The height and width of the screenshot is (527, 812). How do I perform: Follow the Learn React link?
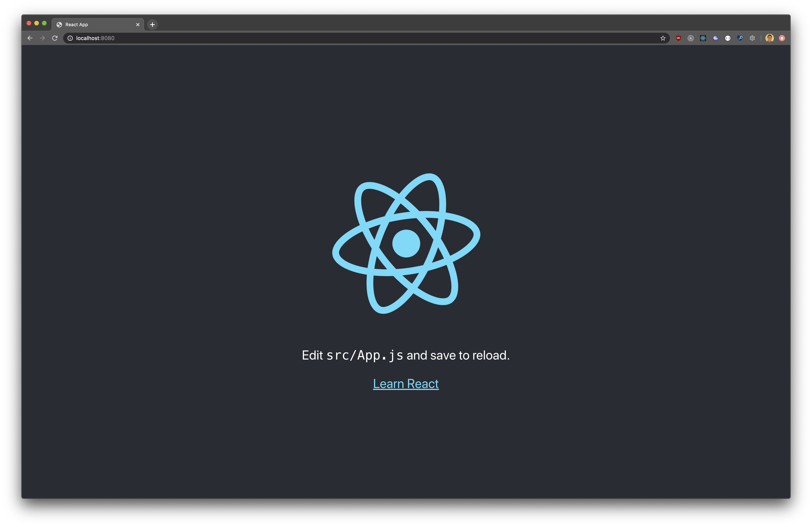tap(406, 384)
